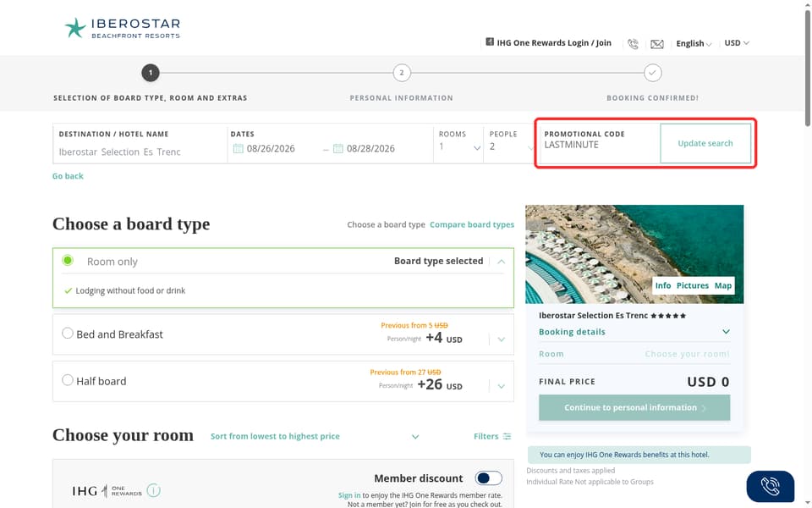This screenshot has width=812, height=508.
Task: Collapse the Room only board type panel
Action: coord(501,262)
